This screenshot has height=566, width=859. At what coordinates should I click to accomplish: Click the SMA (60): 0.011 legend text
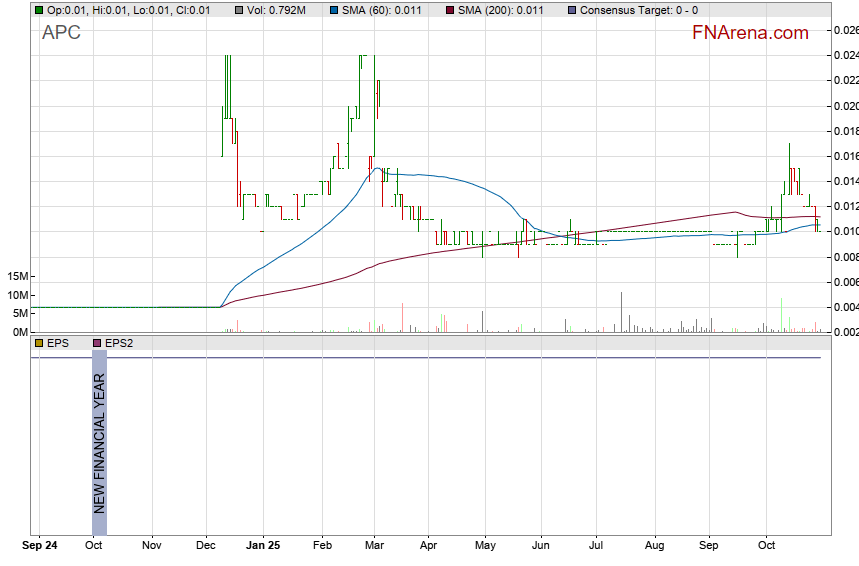[382, 10]
